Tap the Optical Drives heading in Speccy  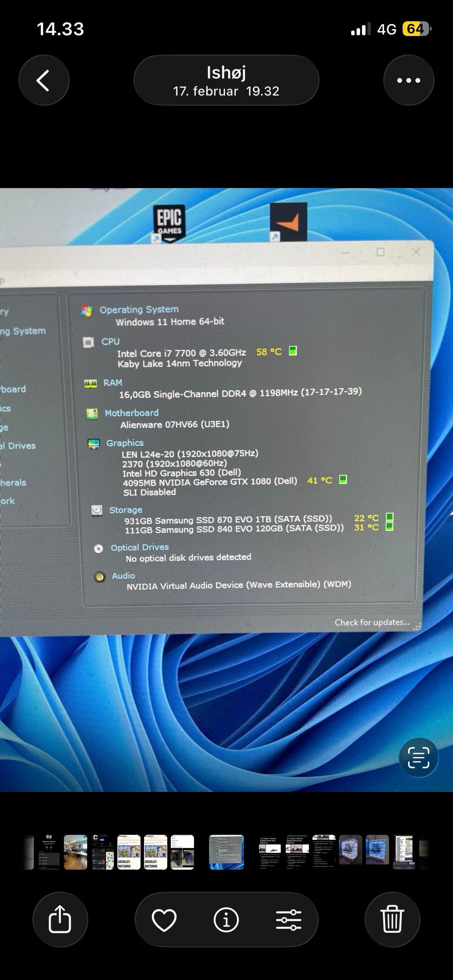[140, 547]
